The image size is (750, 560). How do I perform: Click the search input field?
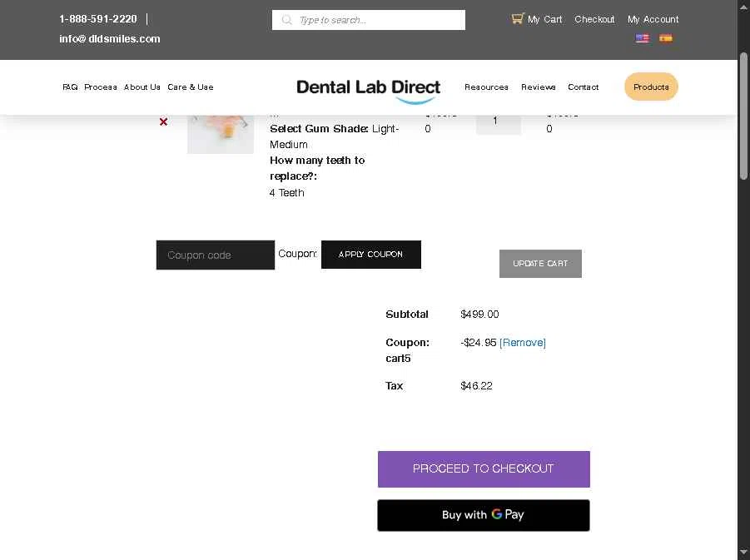368,20
